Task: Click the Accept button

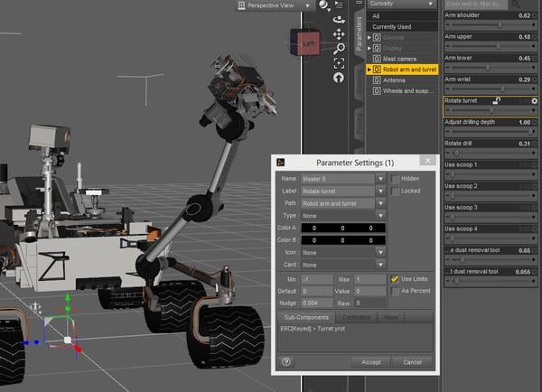Action: 371,362
